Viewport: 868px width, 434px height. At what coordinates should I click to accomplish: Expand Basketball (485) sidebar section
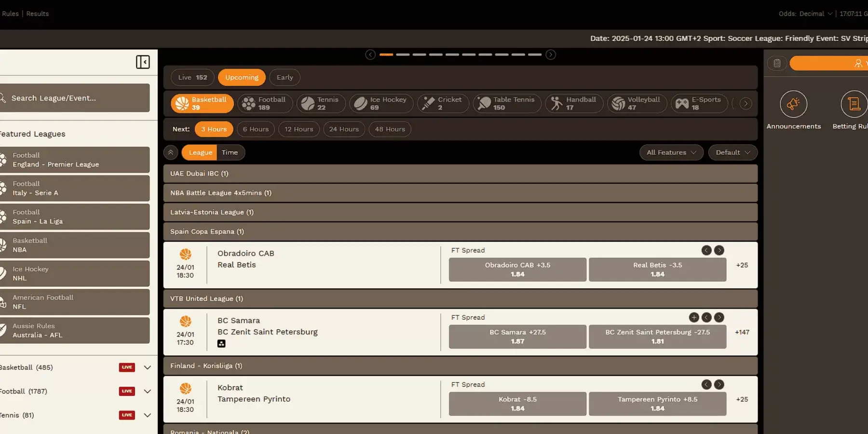coord(148,367)
